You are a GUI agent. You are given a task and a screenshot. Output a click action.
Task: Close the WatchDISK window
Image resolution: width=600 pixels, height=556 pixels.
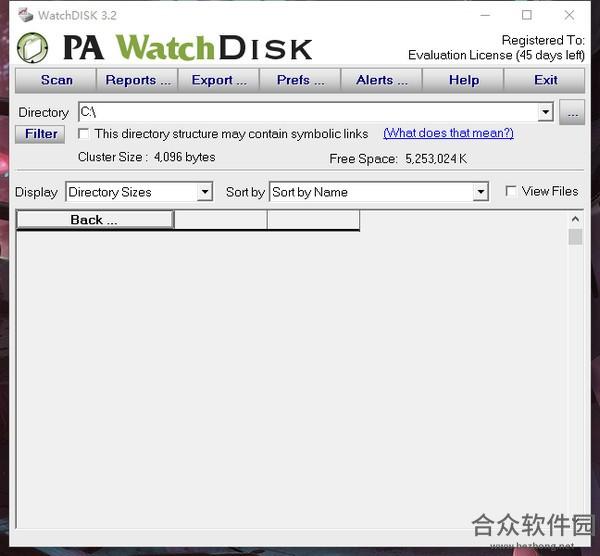(x=569, y=15)
